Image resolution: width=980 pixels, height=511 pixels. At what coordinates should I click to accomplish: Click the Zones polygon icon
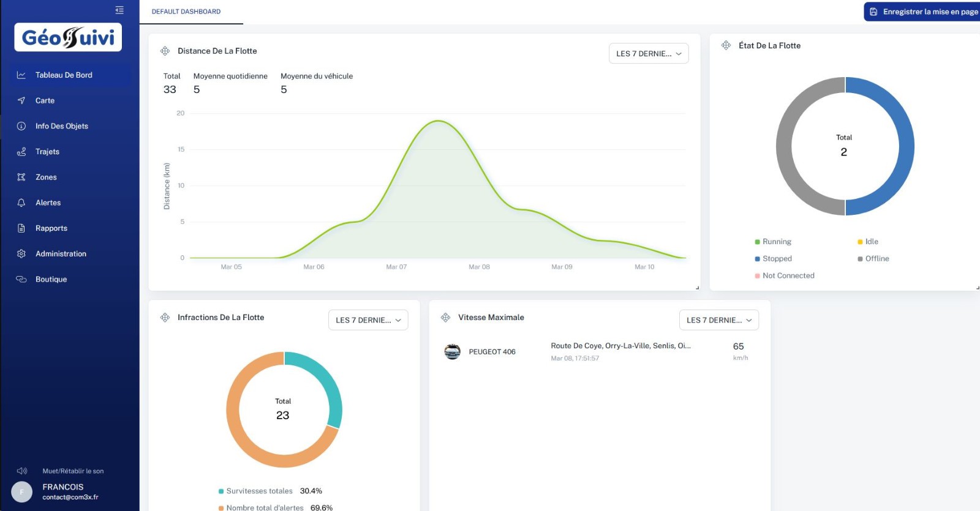(21, 177)
